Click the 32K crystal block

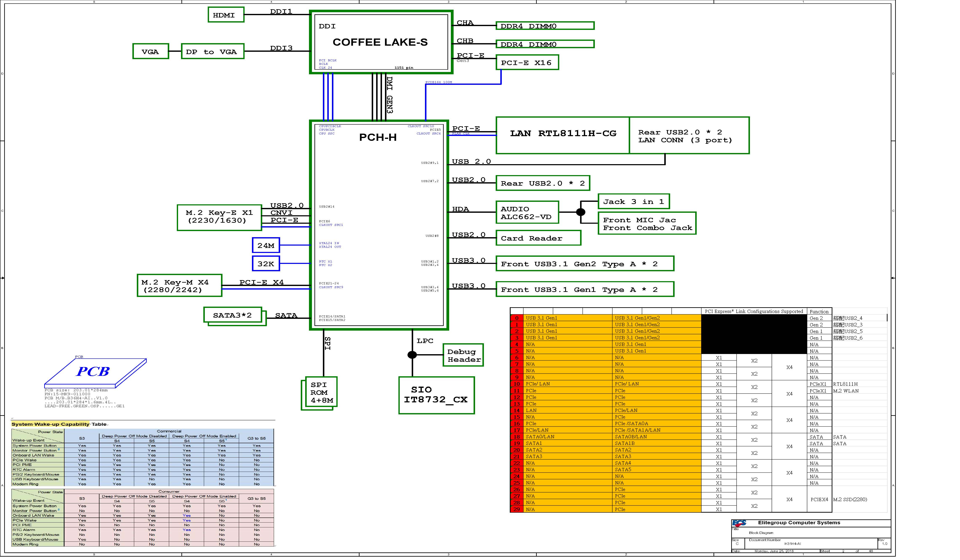coord(266,263)
